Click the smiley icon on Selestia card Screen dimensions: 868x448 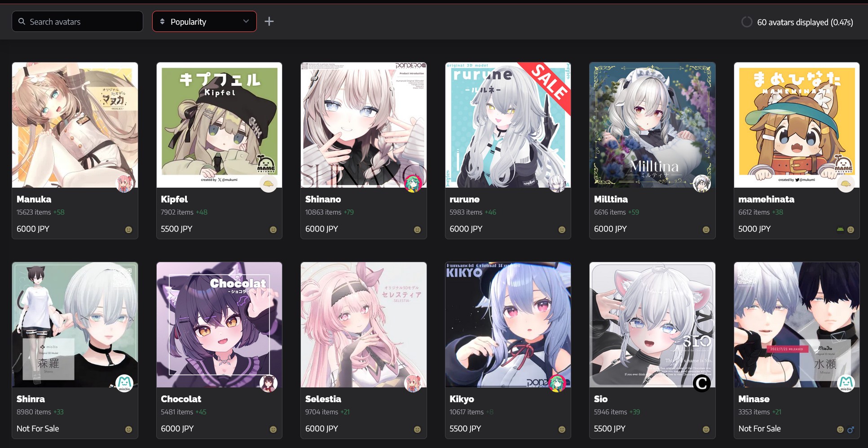[417, 430]
